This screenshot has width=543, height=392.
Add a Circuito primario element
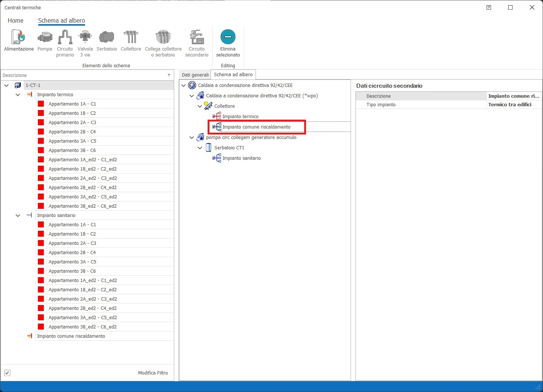point(65,38)
